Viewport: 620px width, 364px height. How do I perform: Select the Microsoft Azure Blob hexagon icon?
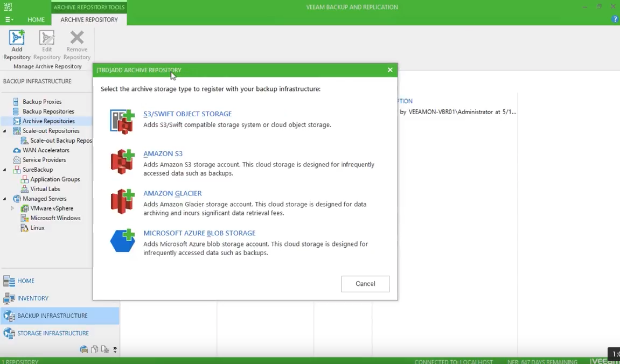coord(122,240)
